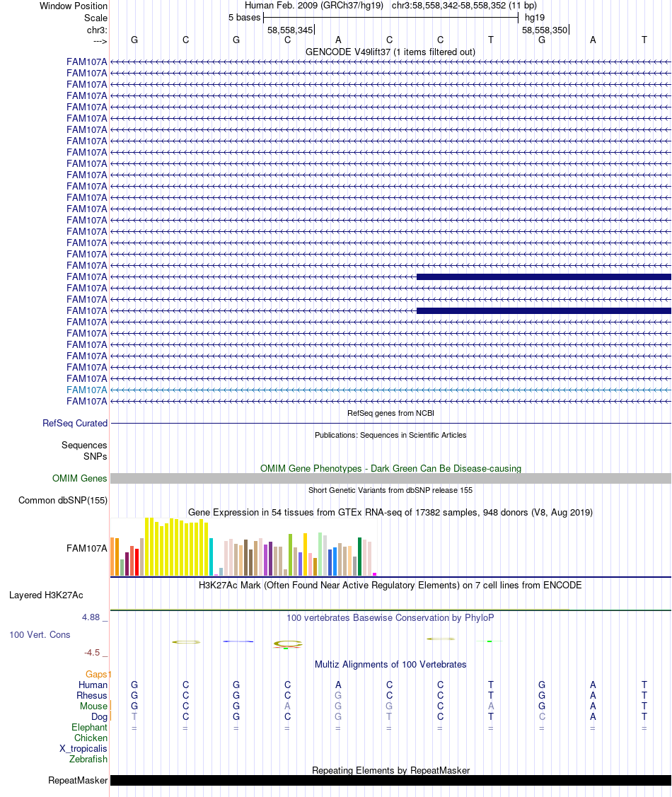Select the Mouse alignment row label

pyautogui.click(x=93, y=706)
